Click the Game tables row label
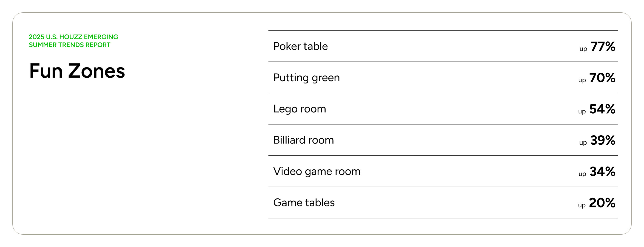644x247 pixels. pyautogui.click(x=304, y=203)
